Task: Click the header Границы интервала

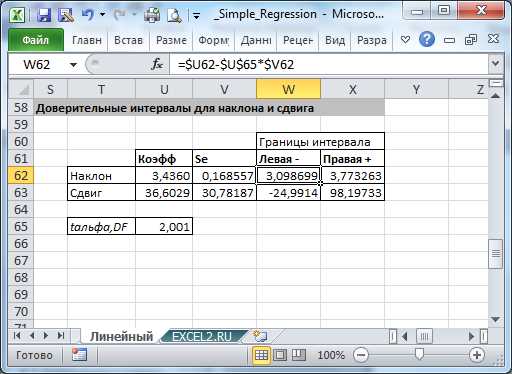Action: click(320, 142)
